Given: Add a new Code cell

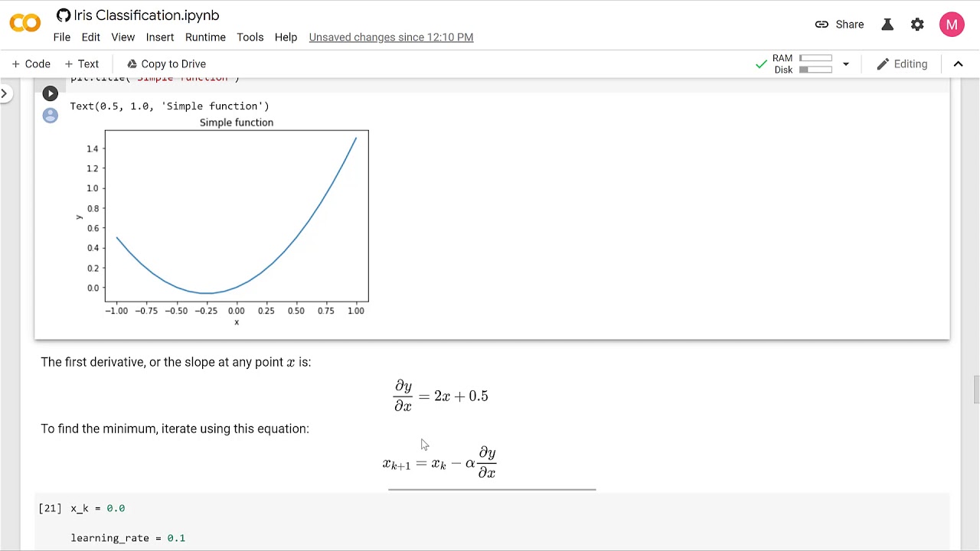Looking at the screenshot, I should click(31, 64).
